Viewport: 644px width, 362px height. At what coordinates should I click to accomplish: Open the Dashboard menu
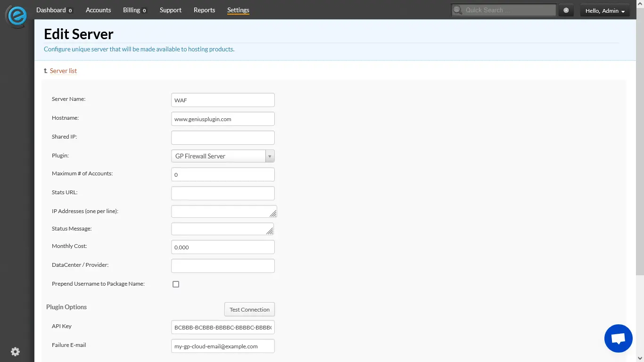pyautogui.click(x=54, y=10)
